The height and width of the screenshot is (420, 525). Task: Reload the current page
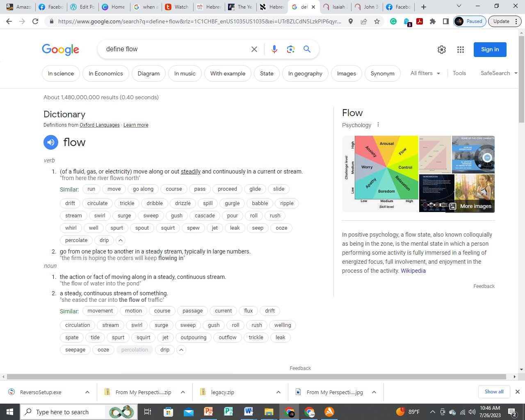click(x=35, y=21)
